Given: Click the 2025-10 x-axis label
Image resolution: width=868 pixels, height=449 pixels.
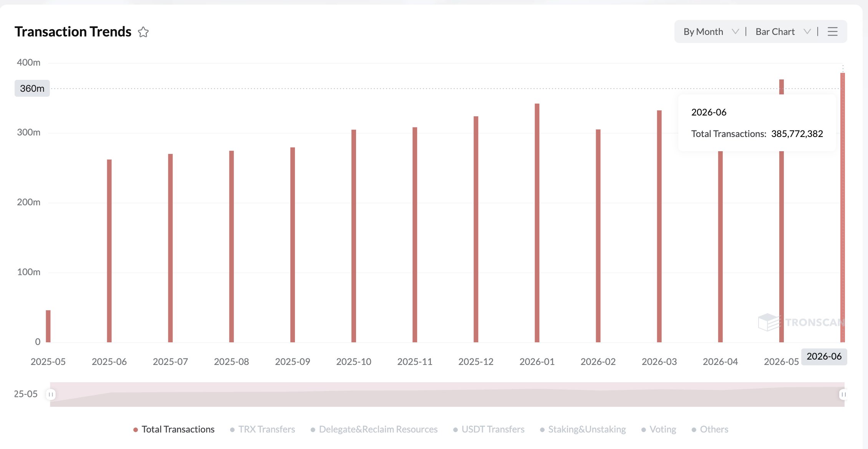Looking at the screenshot, I should pyautogui.click(x=354, y=362).
